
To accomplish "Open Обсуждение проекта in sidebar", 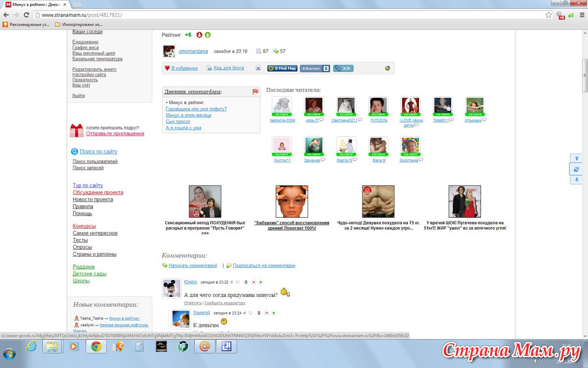I will point(98,192).
